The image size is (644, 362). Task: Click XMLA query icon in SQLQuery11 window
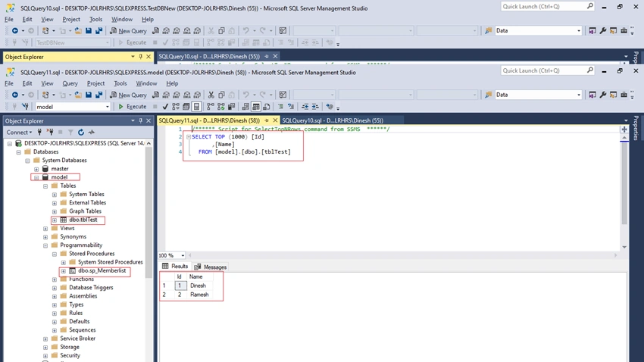pos(187,95)
